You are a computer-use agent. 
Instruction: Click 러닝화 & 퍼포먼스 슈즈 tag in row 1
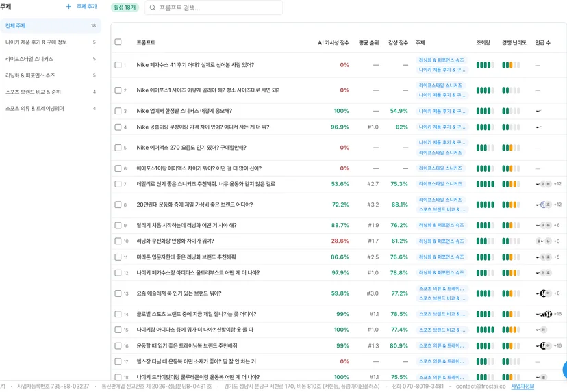[x=441, y=60]
